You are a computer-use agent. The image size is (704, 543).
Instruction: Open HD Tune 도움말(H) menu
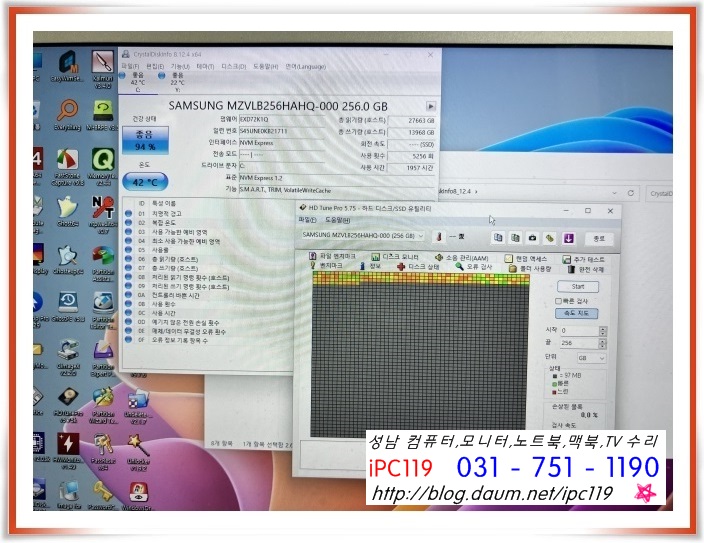click(x=337, y=220)
